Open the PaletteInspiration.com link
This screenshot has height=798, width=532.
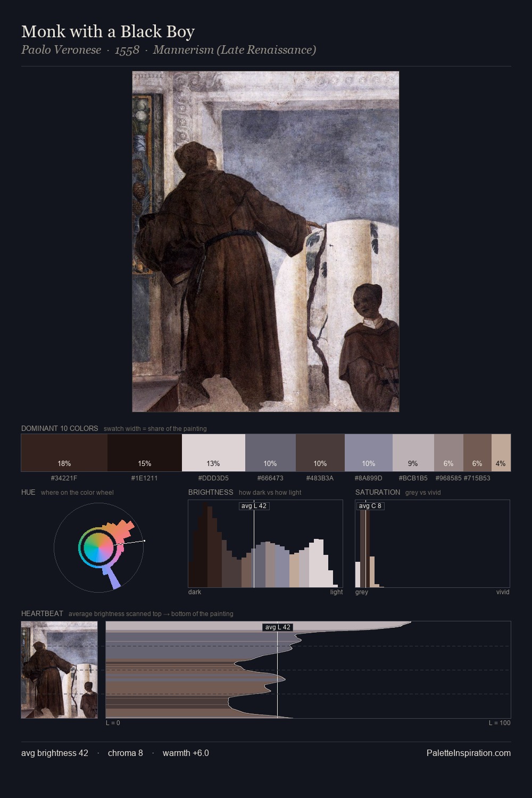(469, 753)
